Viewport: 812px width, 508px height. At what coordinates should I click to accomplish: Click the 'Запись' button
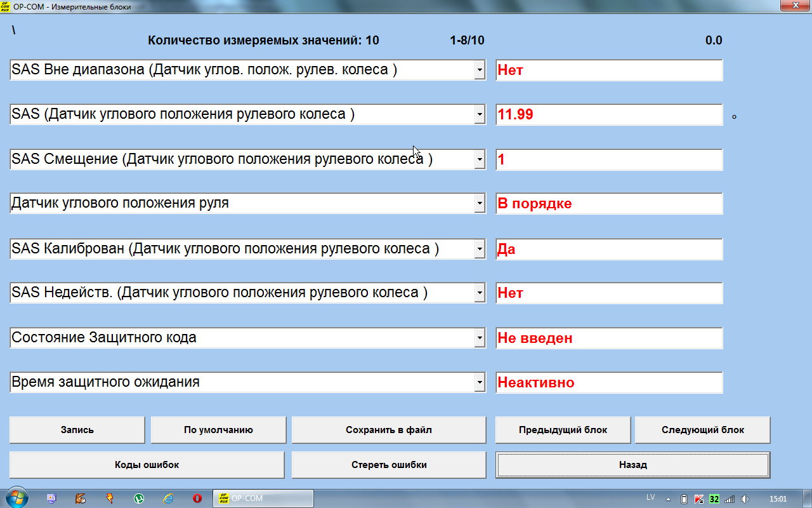pyautogui.click(x=77, y=430)
